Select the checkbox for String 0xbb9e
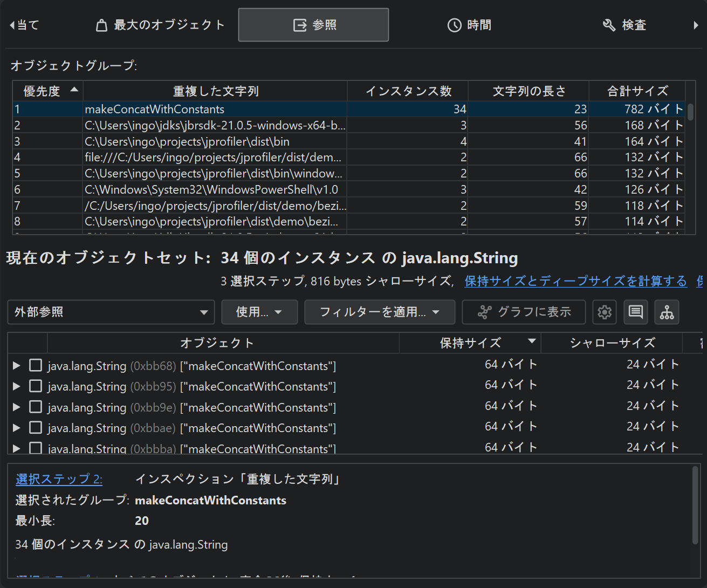This screenshot has width=707, height=588. click(36, 407)
